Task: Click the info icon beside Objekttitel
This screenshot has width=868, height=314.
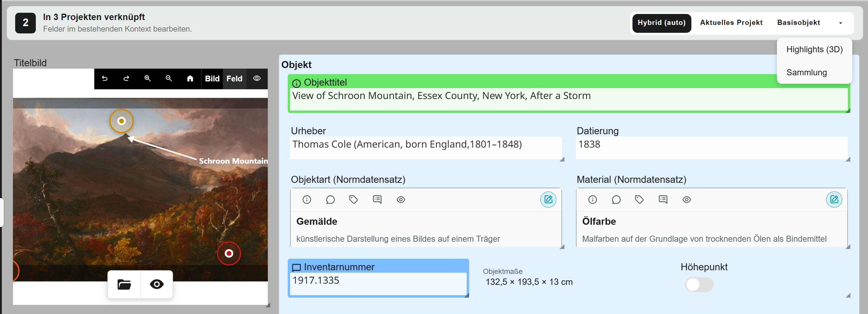Action: tap(296, 83)
